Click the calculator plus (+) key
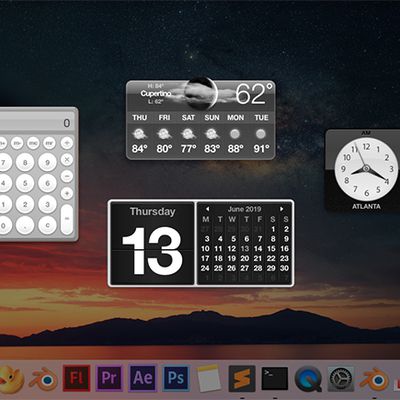Viewport: 400px width, 400px height. coord(67,193)
